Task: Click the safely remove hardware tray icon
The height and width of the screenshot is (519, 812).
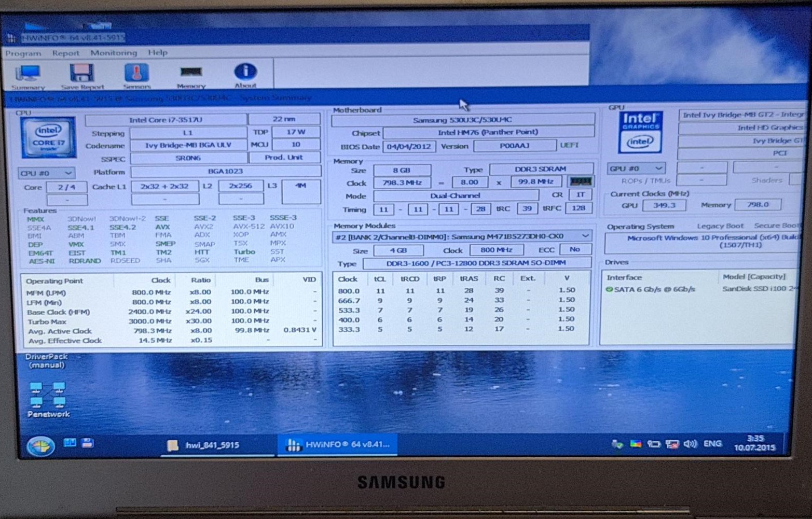Action: click(x=617, y=444)
